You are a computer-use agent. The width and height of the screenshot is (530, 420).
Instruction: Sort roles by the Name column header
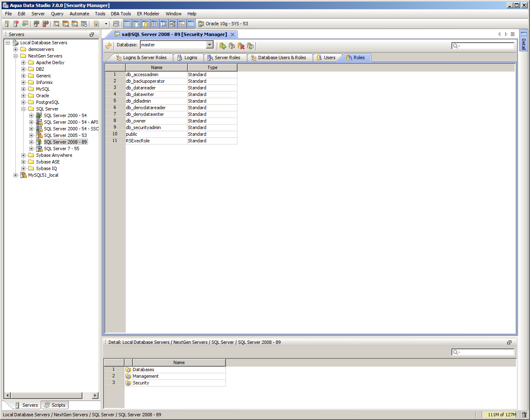pyautogui.click(x=156, y=67)
